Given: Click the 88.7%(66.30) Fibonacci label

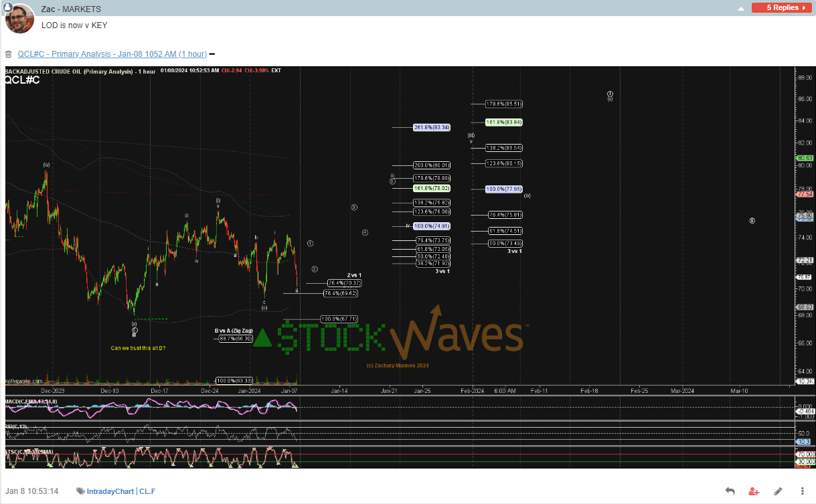Looking at the screenshot, I should pyautogui.click(x=236, y=339).
